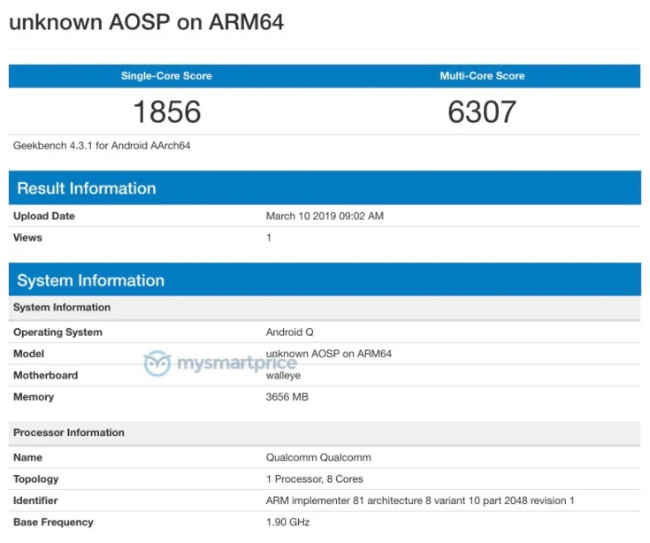This screenshot has width=650, height=543.
Task: Click the blue 'System Information' section header
Action: pyautogui.click(x=325, y=280)
